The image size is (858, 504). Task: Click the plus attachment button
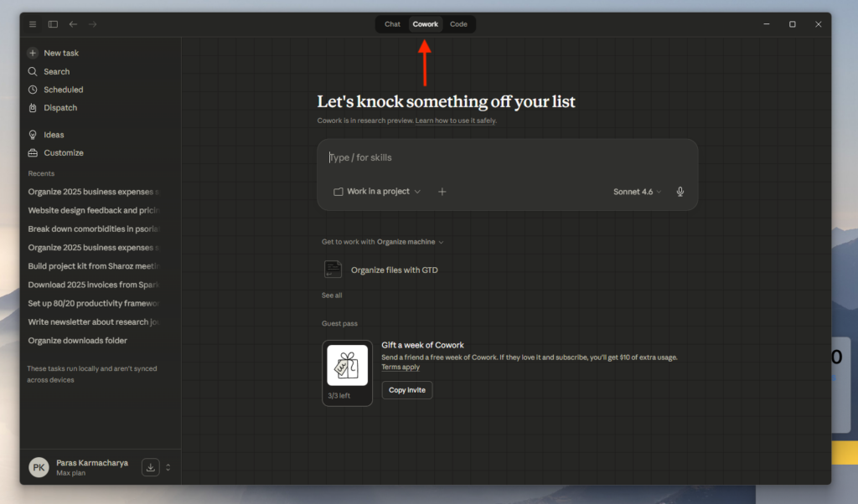(x=442, y=192)
